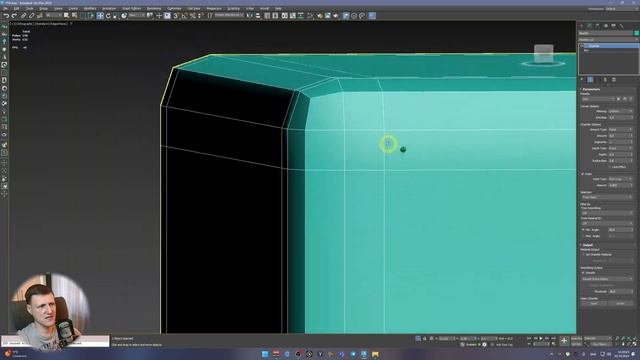Screen dimensions: 640x360
Task: Click the Undo arrow in main toolbar
Action: pyautogui.click(x=6, y=16)
